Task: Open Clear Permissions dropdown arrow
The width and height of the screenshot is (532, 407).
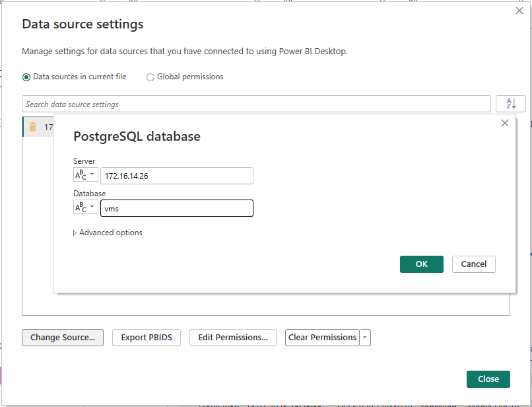Action: [365, 338]
